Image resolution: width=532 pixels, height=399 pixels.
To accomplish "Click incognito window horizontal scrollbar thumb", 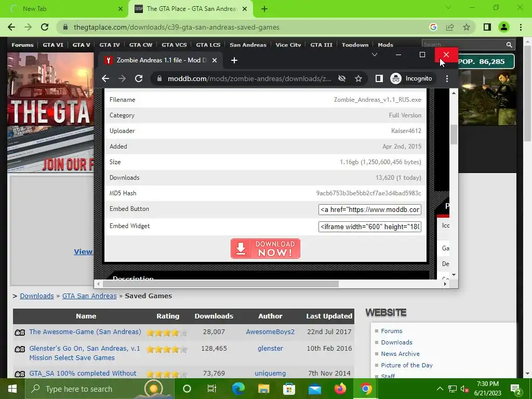I will [220, 284].
